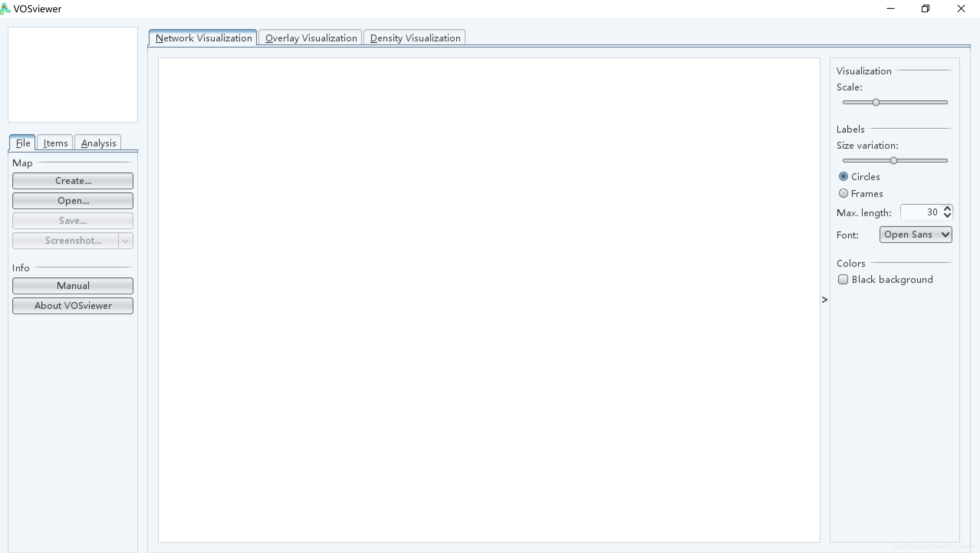Screen dimensions: 980x553
Task: Increase Max. length with up arrow
Action: [947, 209]
